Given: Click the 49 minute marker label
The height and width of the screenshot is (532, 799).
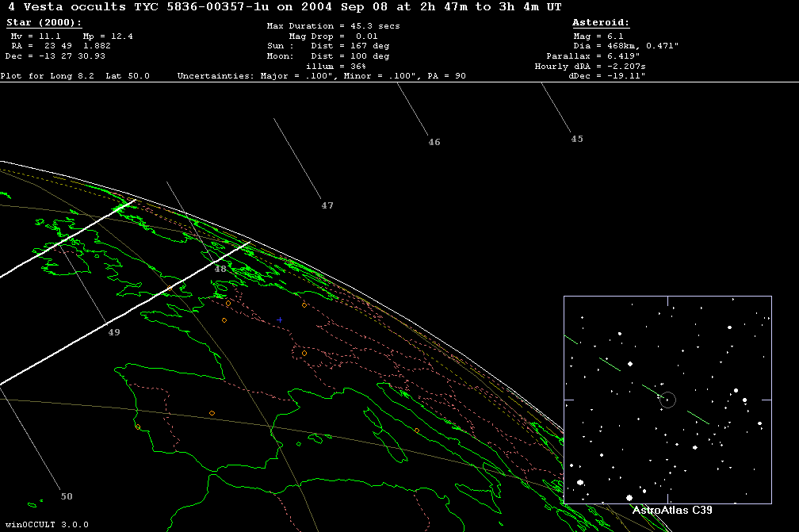Looking at the screenshot, I should click(x=114, y=332).
